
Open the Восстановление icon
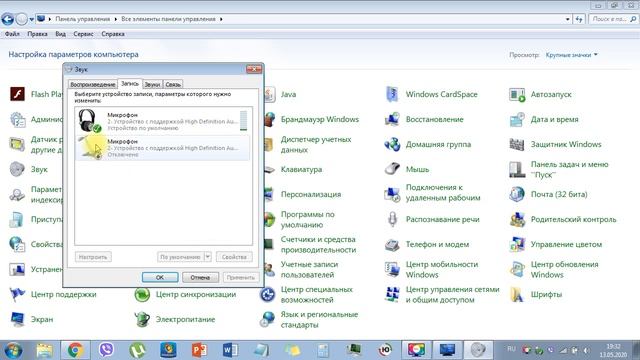(x=392, y=119)
